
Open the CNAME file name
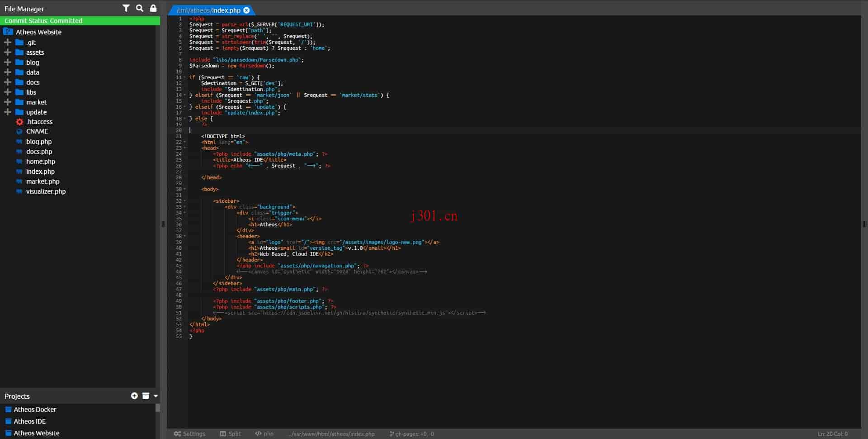(37, 132)
